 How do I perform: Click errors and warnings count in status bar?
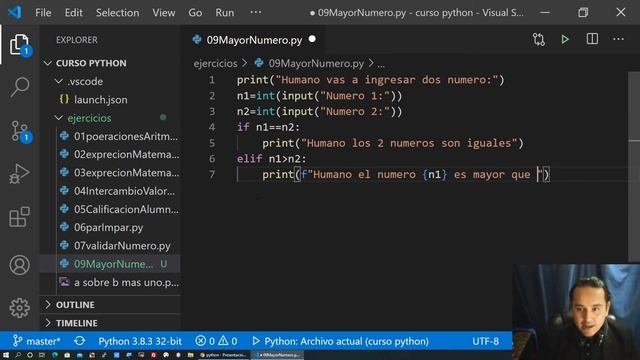pos(216,341)
